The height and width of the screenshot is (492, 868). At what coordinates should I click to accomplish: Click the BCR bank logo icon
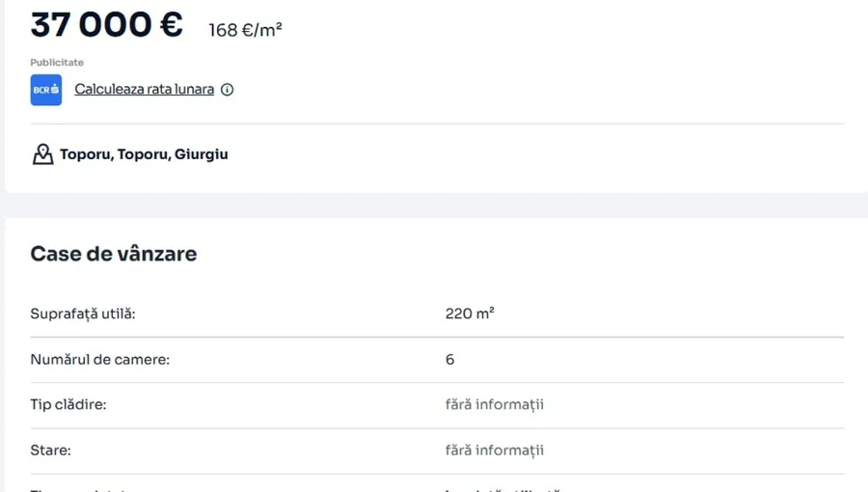tap(46, 90)
